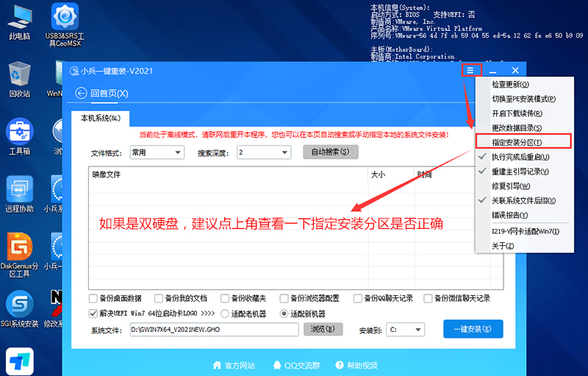Open the install-to drive C: dropdown
Screen dimensions: 588x376
406,330
